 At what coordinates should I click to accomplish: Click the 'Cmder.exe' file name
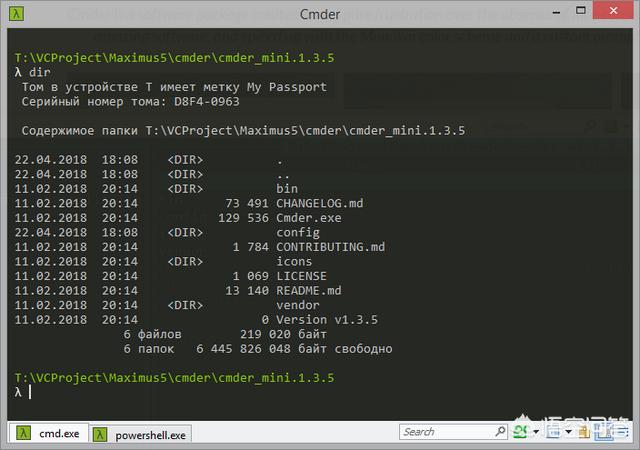[x=309, y=218]
